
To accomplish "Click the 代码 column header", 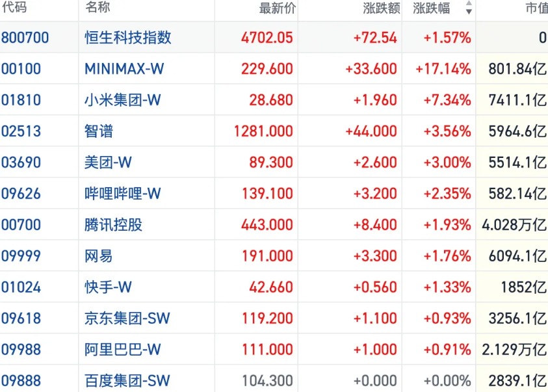I will [x=14, y=7].
